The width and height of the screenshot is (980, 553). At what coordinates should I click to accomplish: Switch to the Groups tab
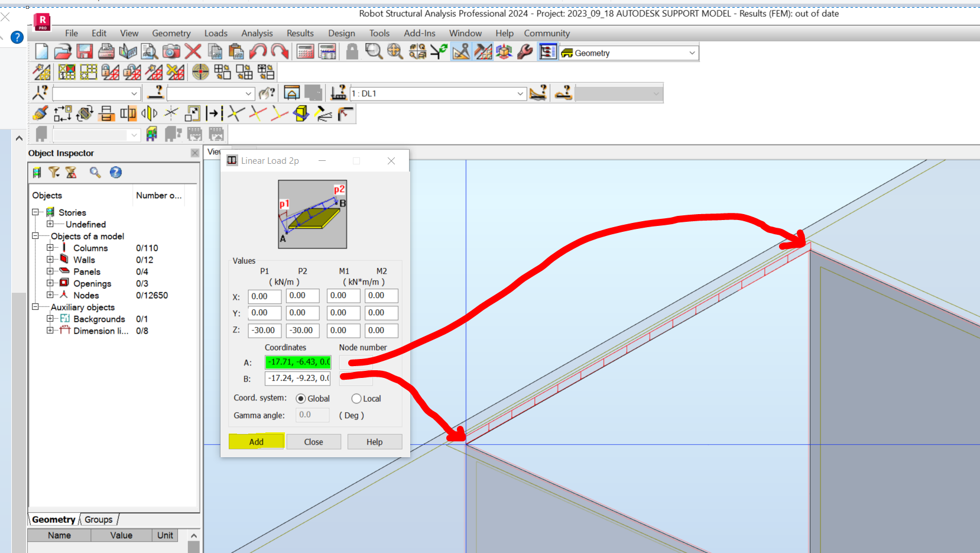[x=98, y=519]
